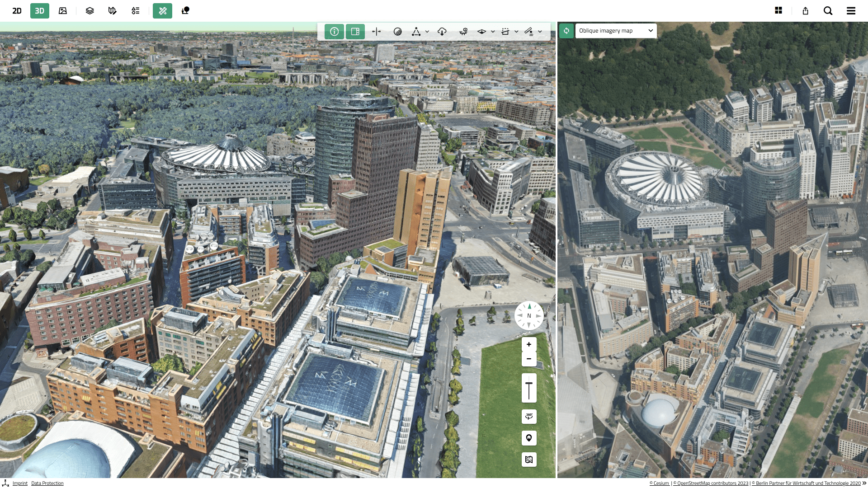Open the shadow simulation tool
Viewport: 868px width, 488px height.
398,32
